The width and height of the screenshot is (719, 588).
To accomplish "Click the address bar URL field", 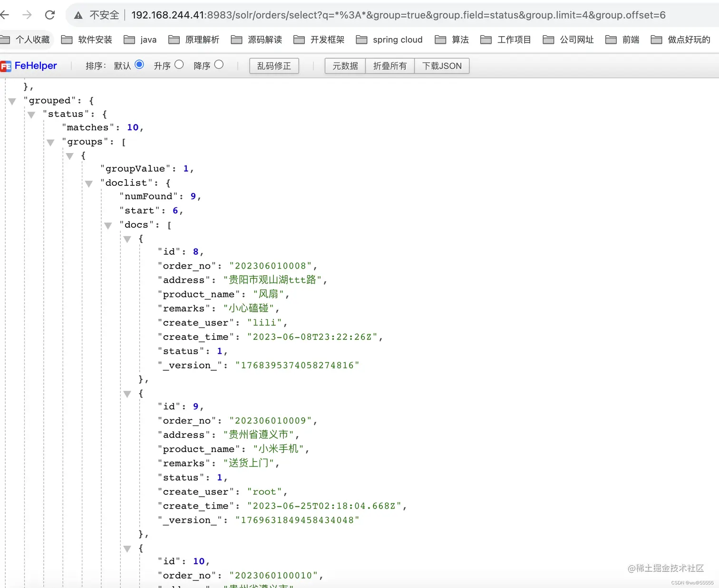I will 398,15.
